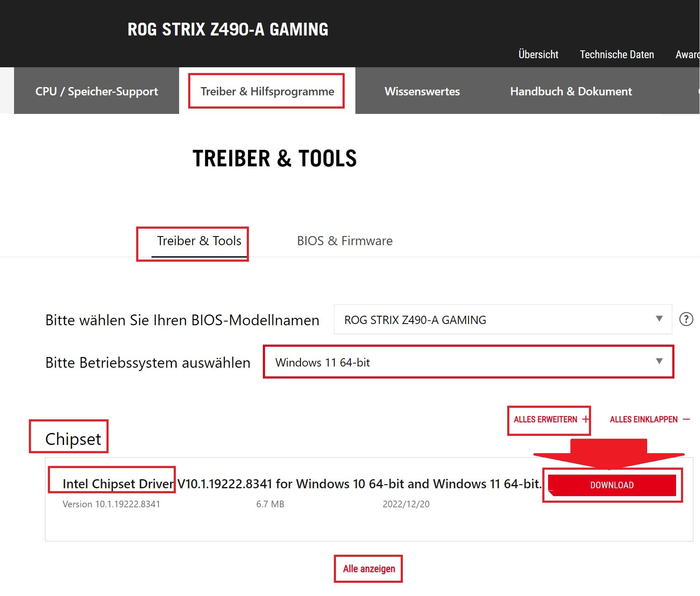Click the Betriebssystem auswählen label
Viewport: 700px width, 596px height.
tap(148, 362)
